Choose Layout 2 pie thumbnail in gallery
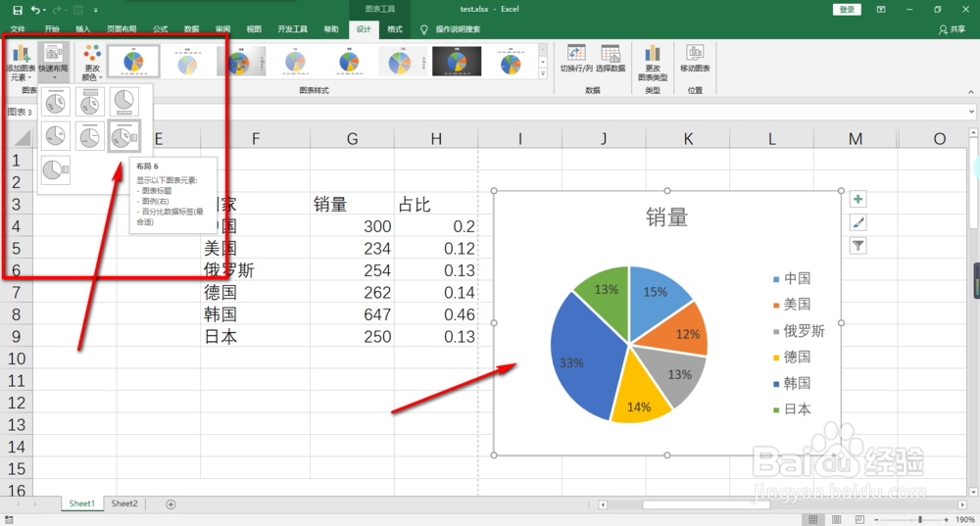 (90, 102)
